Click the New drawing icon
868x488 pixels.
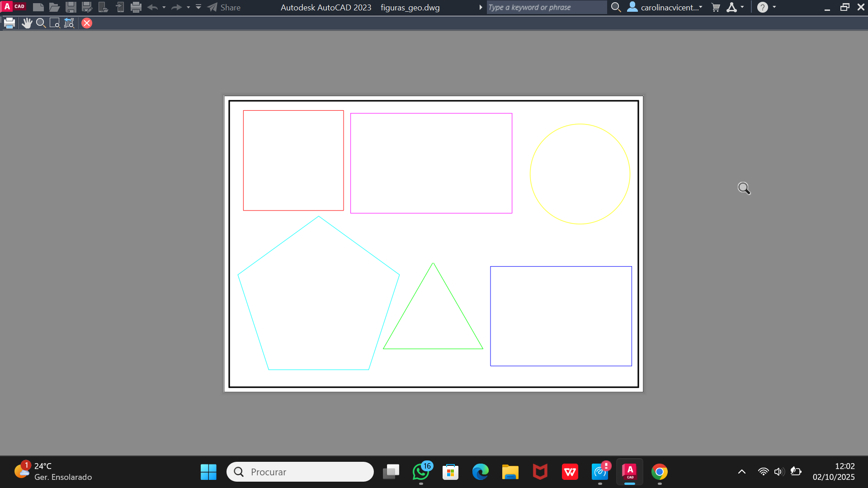[x=38, y=7]
